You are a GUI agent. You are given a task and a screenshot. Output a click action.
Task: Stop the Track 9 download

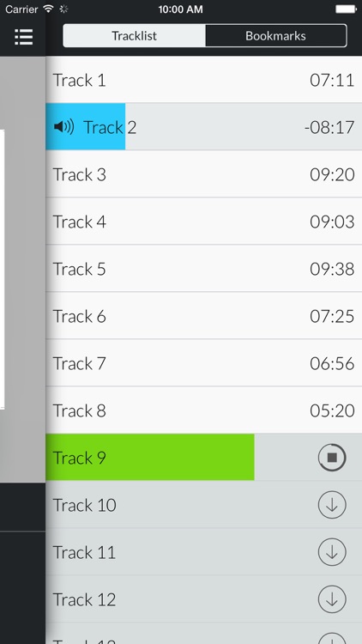pos(332,457)
